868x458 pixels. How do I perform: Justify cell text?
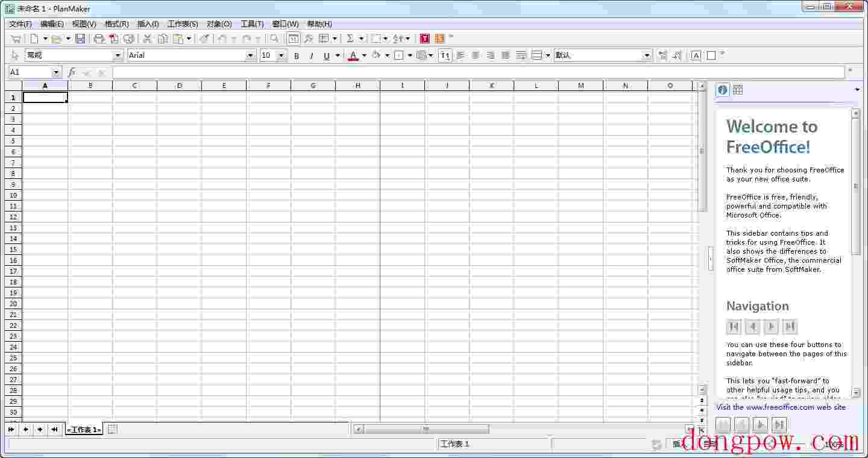[x=506, y=55]
